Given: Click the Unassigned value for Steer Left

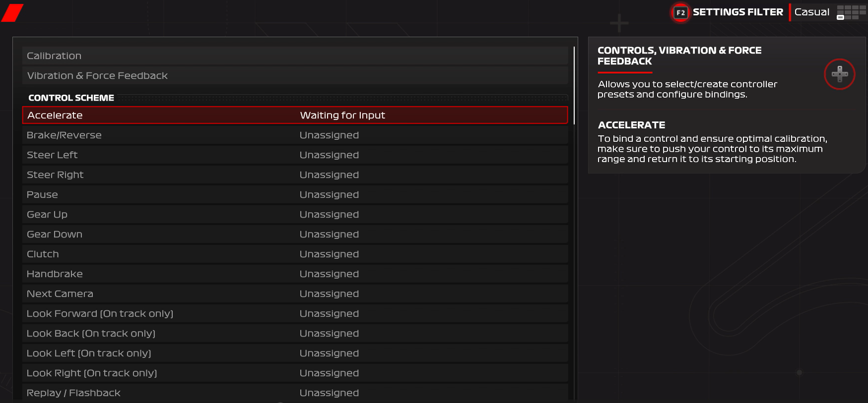Looking at the screenshot, I should pos(329,155).
